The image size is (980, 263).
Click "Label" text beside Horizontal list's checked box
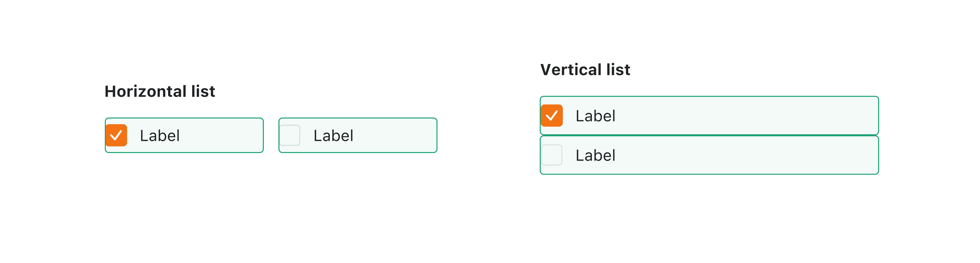tap(160, 136)
